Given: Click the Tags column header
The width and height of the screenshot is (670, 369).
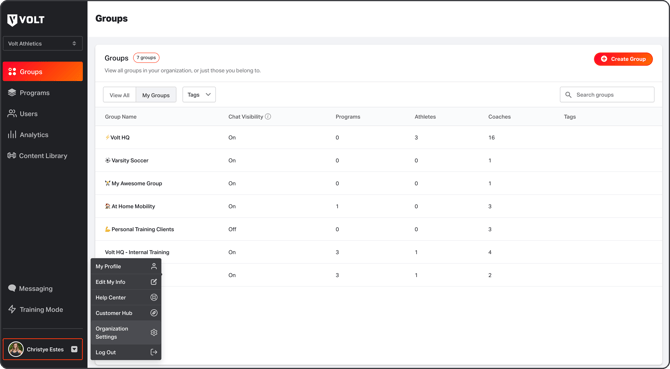Looking at the screenshot, I should 570,117.
